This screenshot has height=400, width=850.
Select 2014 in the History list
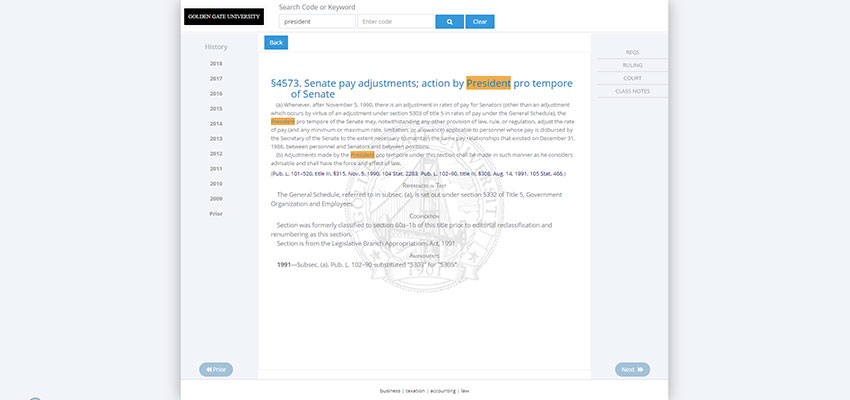coord(216,124)
